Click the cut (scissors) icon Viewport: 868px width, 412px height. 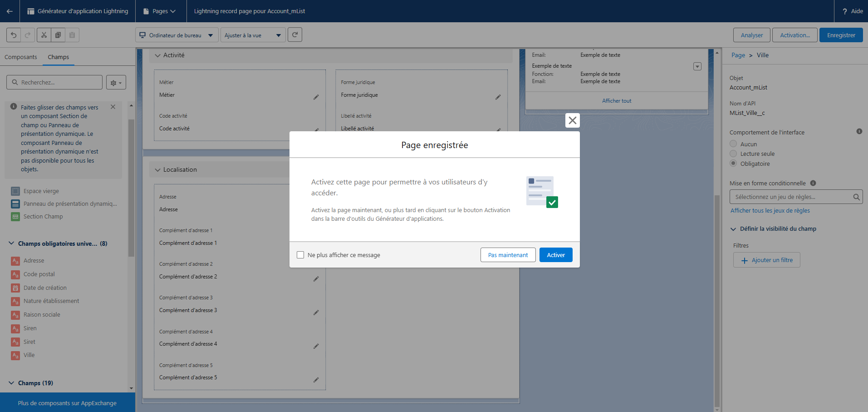click(44, 35)
